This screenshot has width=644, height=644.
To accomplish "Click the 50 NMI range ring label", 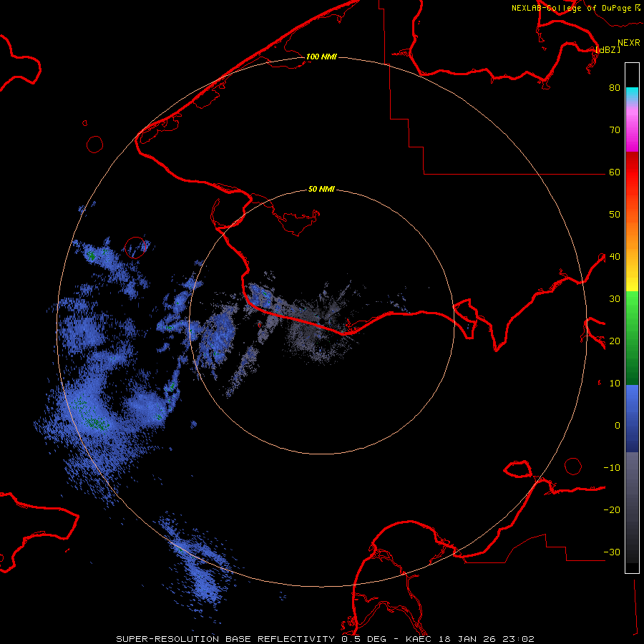I will tap(321, 190).
